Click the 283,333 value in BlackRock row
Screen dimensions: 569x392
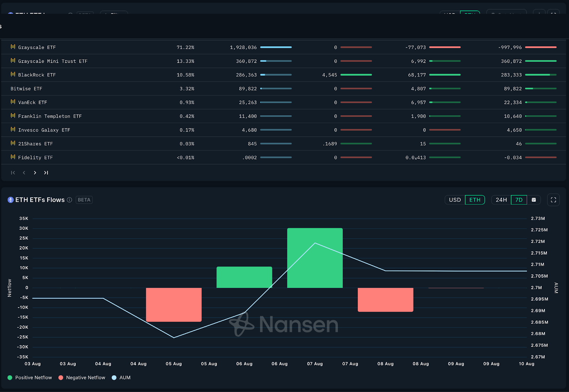511,75
